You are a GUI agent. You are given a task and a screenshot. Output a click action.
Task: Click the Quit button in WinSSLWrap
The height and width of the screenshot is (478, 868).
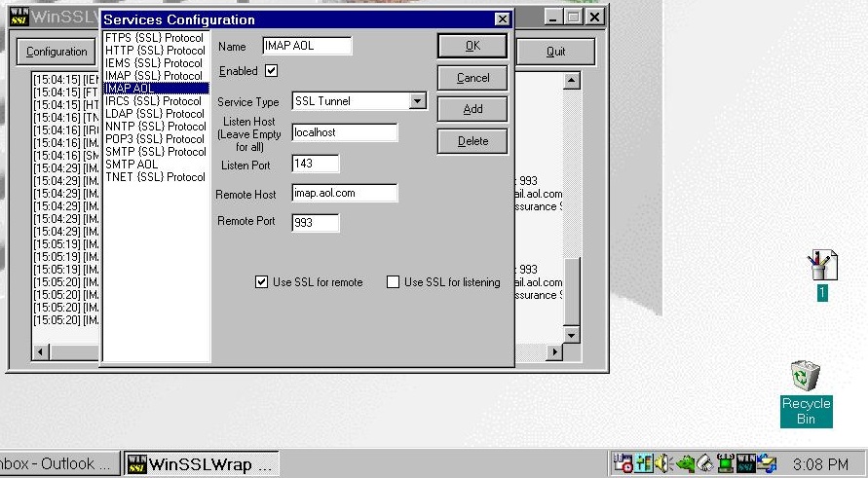pyautogui.click(x=556, y=52)
